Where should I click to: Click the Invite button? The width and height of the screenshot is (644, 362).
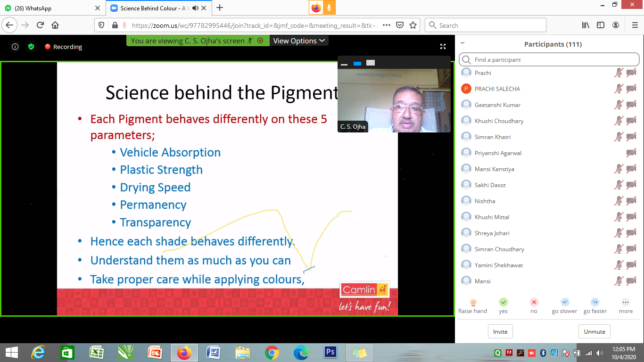500,331
